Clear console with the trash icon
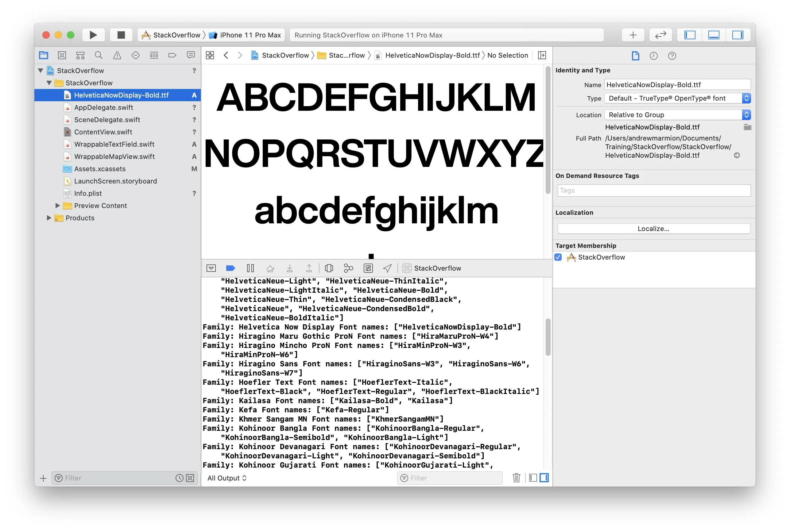The width and height of the screenshot is (790, 532). pos(516,478)
